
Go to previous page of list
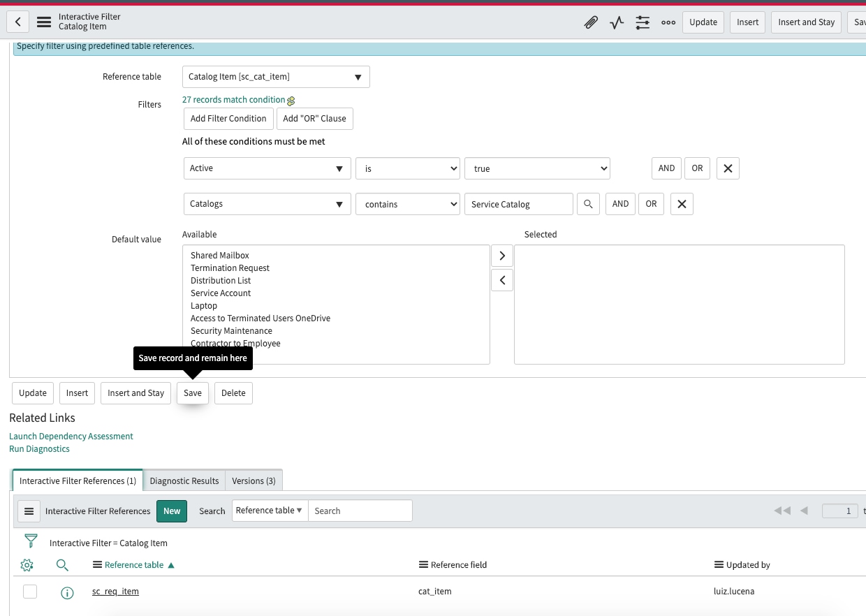pyautogui.click(x=804, y=511)
